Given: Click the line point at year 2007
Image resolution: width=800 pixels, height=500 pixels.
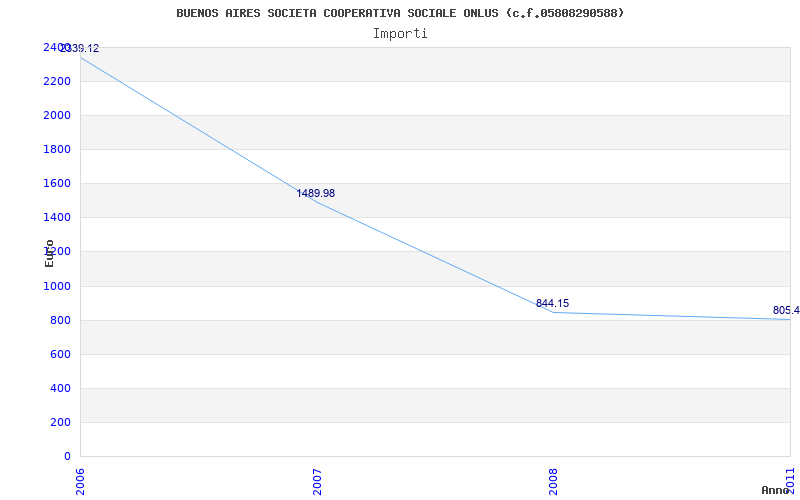Looking at the screenshot, I should [317, 203].
